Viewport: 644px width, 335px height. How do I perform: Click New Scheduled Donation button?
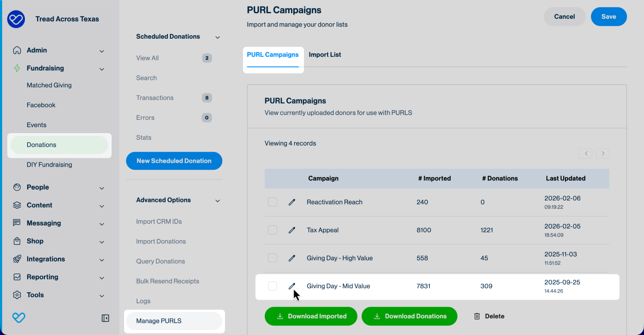coord(174,161)
